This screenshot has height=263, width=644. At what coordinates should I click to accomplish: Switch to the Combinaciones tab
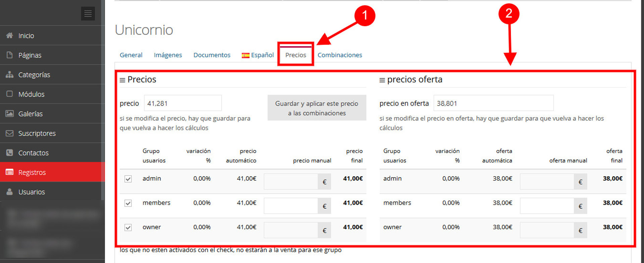[340, 55]
